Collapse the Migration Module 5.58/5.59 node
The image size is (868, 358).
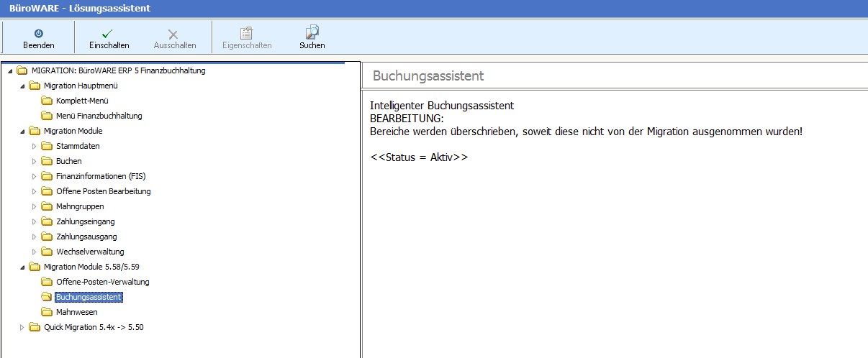(22, 267)
